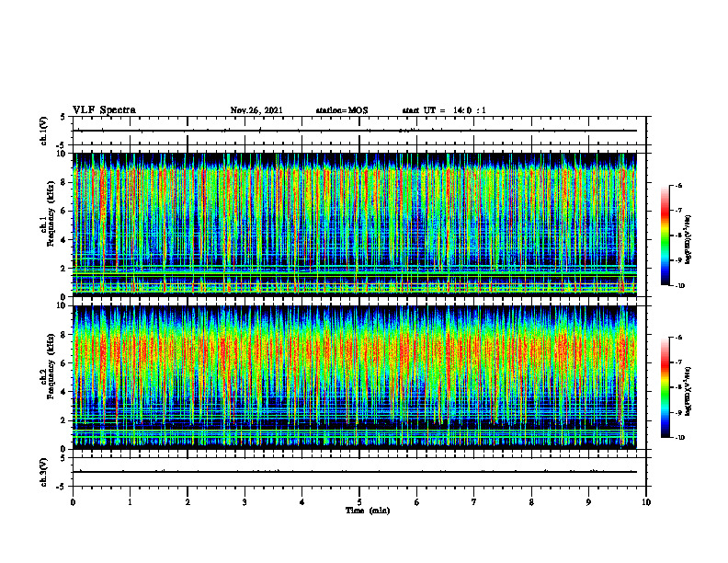This screenshot has width=728, height=563.
Task: Click time axis tick label "8"
Action: (x=531, y=502)
